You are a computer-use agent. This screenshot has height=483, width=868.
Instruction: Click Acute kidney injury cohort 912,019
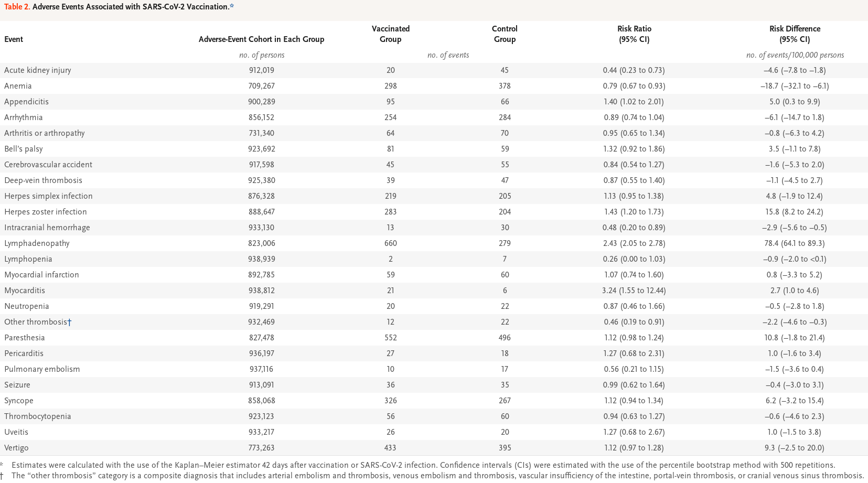261,70
